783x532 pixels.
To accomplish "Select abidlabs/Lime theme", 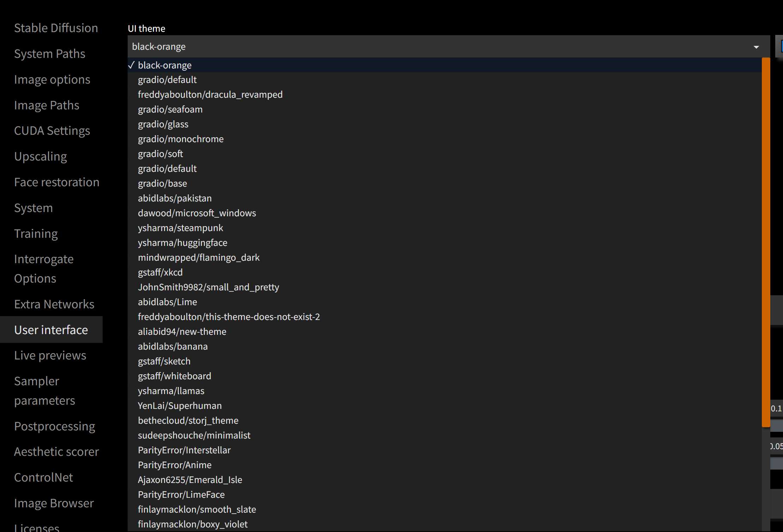I will 445,302.
